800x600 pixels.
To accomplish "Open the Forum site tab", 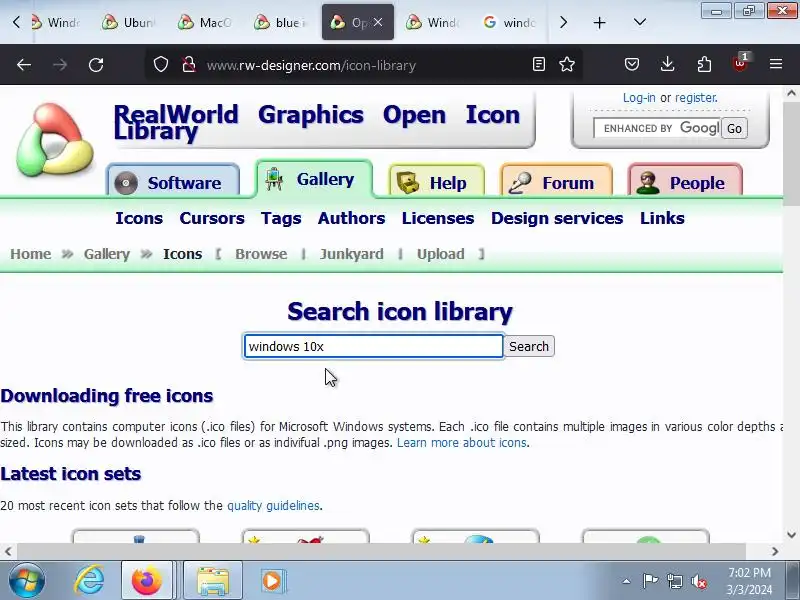I will [557, 182].
